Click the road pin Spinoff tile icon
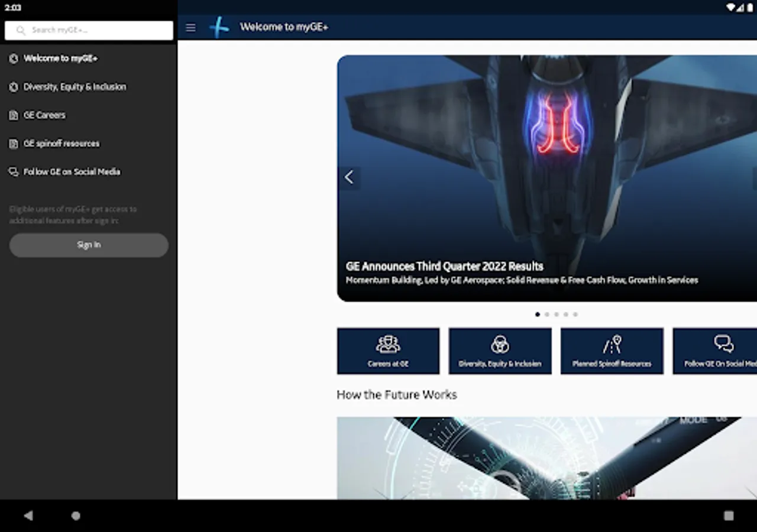Screen dimensions: 757x532 pyautogui.click(x=612, y=344)
